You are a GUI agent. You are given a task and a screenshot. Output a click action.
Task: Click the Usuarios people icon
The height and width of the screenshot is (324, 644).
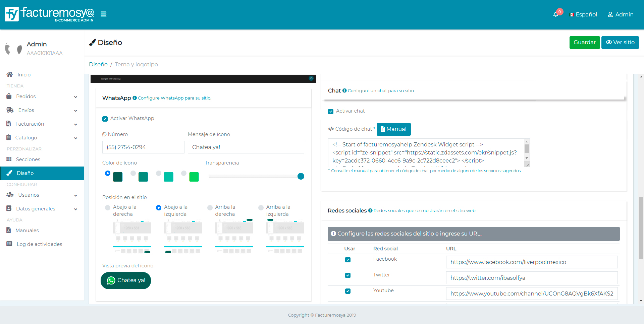(10, 195)
